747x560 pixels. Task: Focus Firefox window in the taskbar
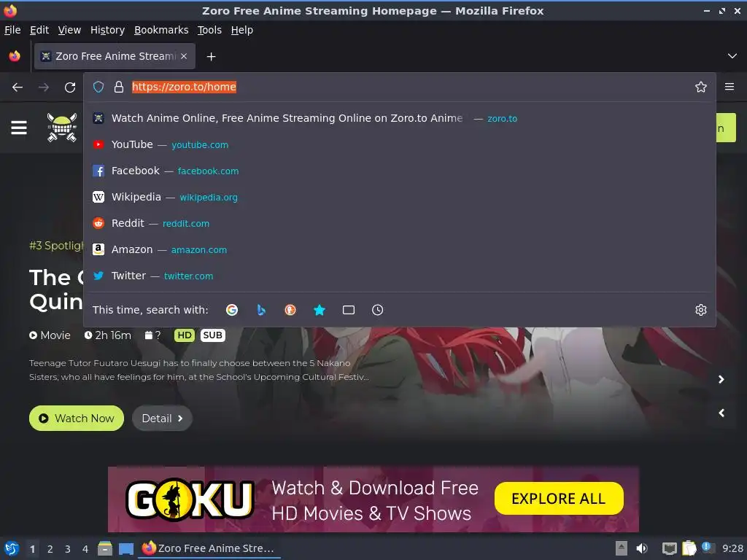[209, 548]
